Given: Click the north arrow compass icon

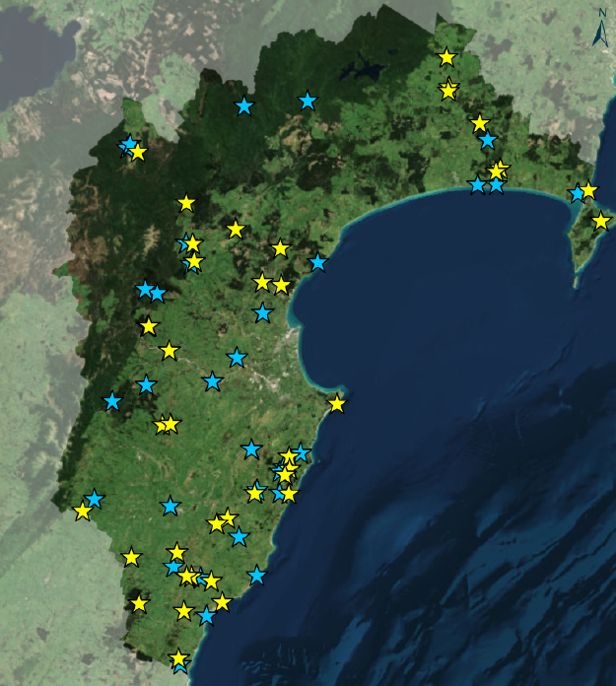Looking at the screenshot, I should point(601,29).
